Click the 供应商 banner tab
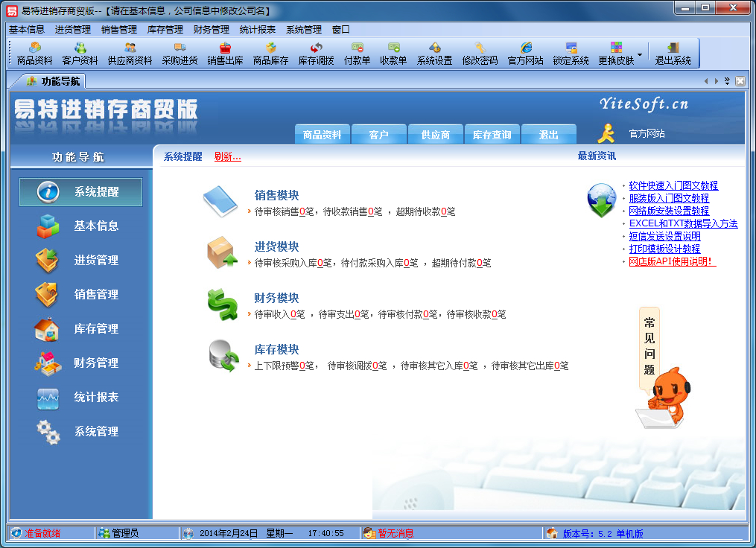This screenshot has height=548, width=756. [436, 135]
